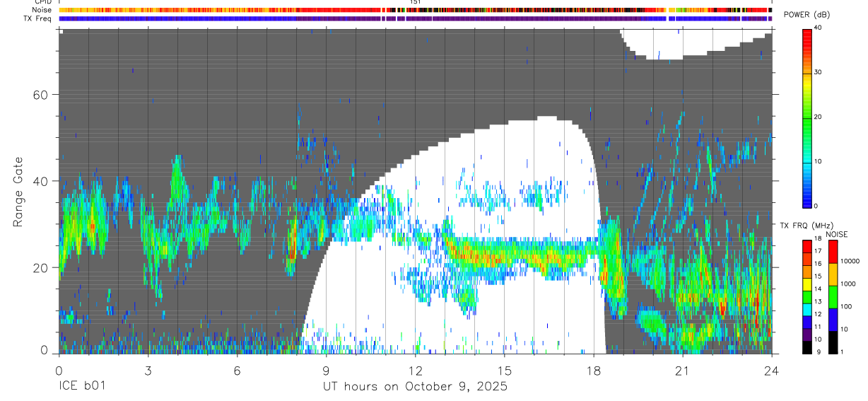Click the 15 MHz tick on TX FRQ legend

818,277
